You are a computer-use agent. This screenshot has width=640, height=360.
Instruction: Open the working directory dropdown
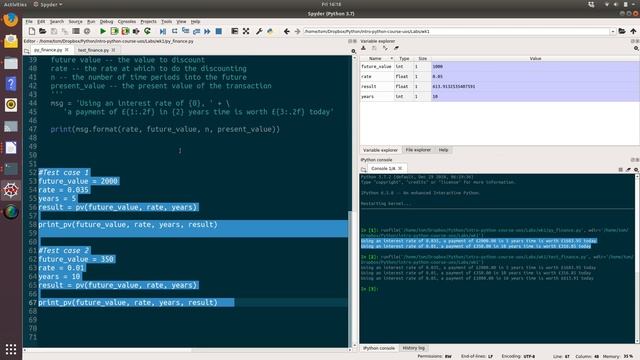click(613, 31)
